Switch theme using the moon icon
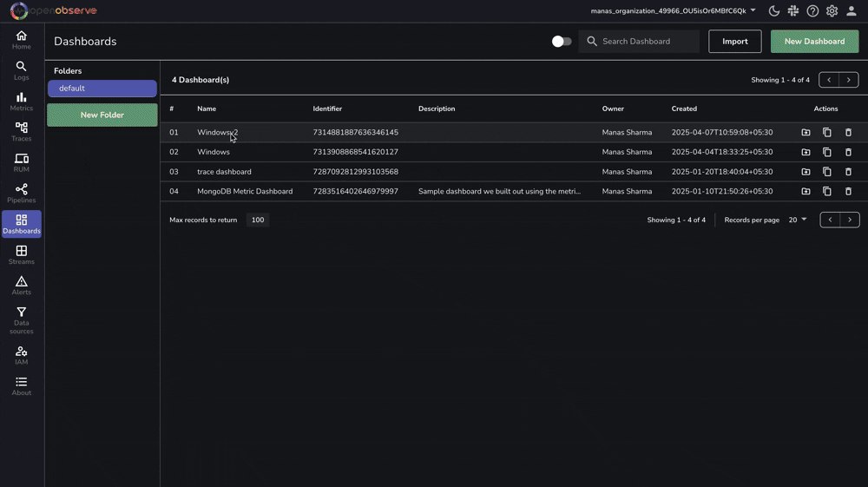 click(x=774, y=11)
